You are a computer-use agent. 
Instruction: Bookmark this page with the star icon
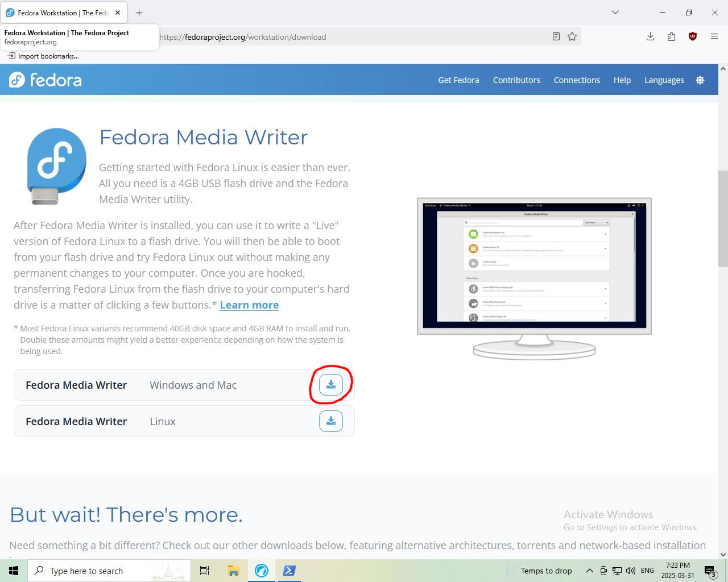click(x=572, y=36)
